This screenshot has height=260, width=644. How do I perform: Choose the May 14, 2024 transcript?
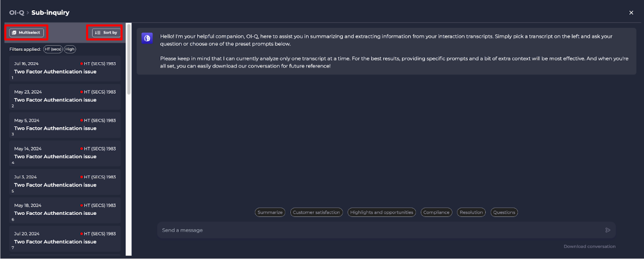pyautogui.click(x=65, y=154)
